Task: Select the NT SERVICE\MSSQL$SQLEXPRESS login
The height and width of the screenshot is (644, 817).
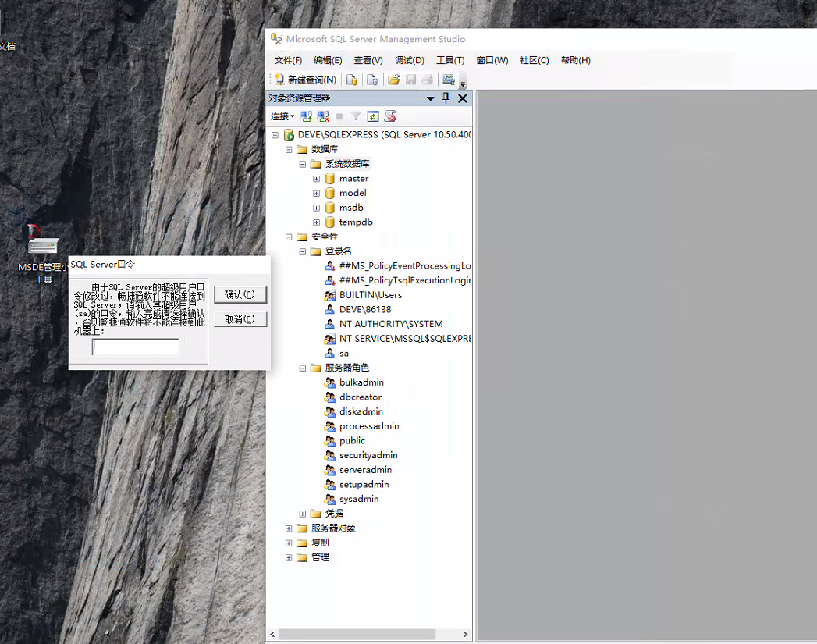Action: 405,339
